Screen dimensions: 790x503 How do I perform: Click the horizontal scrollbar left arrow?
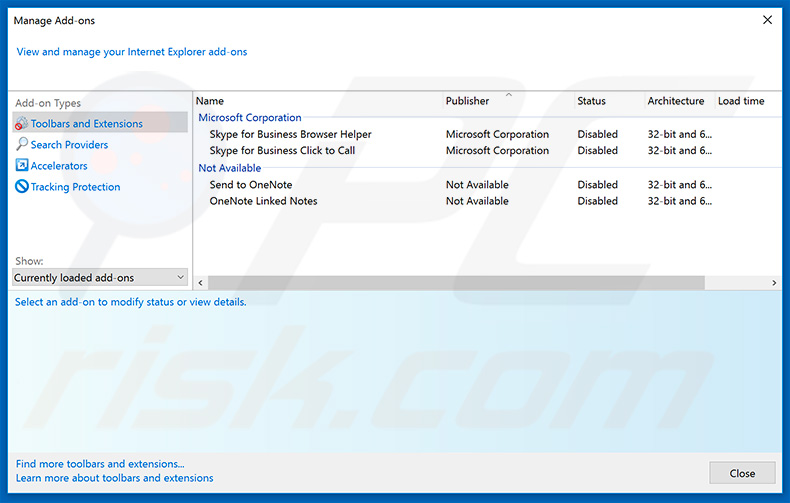coord(200,283)
